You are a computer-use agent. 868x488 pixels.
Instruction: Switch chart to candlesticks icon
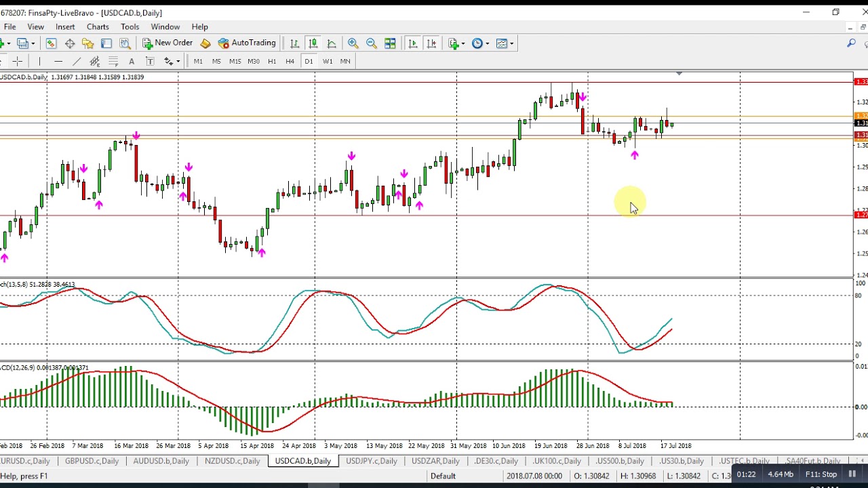313,43
